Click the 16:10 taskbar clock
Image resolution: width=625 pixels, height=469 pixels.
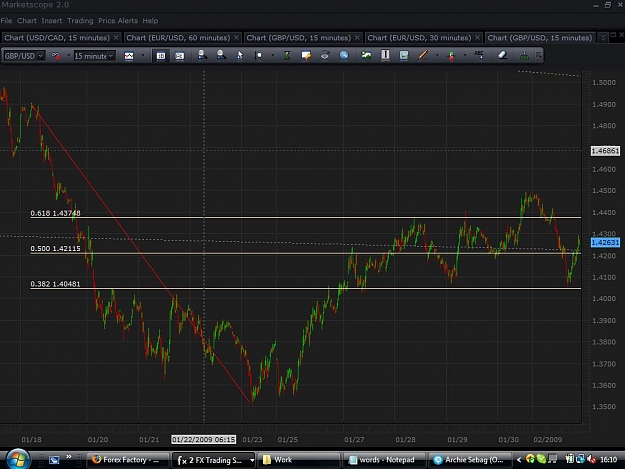point(609,460)
